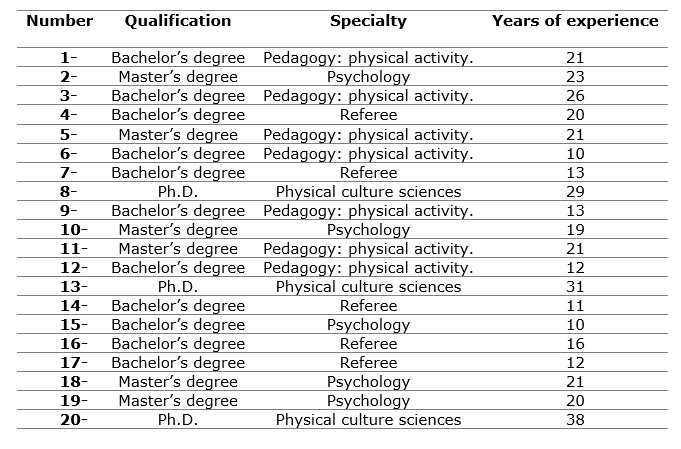
Task: Click Physical culture sciences in row 20
Action: click(368, 420)
